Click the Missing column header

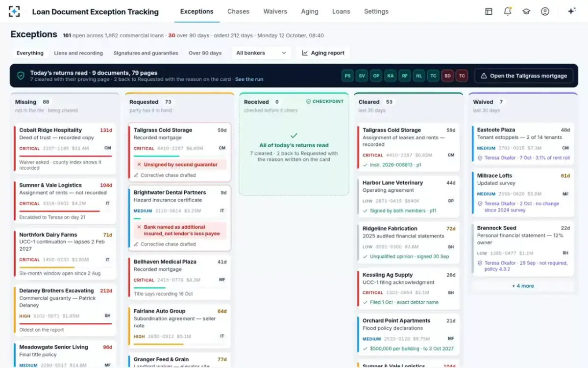click(x=65, y=105)
